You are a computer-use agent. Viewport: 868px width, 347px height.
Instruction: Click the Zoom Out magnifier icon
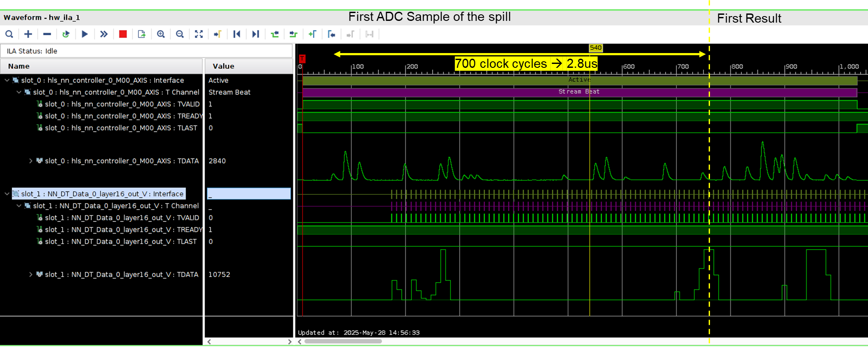tap(180, 34)
